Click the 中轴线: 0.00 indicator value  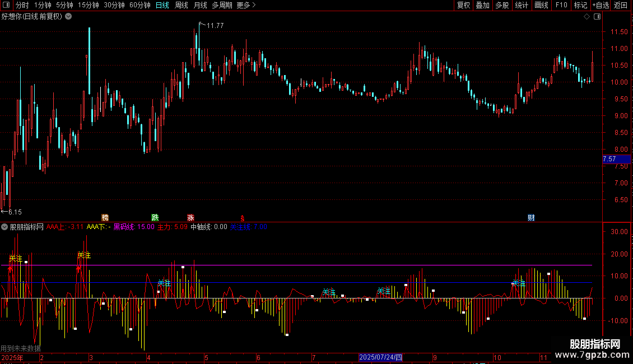point(209,227)
